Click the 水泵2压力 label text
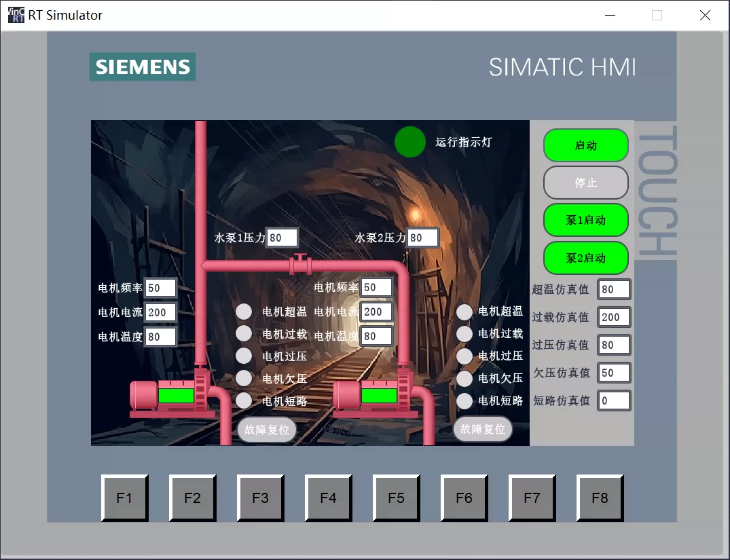Viewport: 730px width, 560px height. tap(380, 238)
